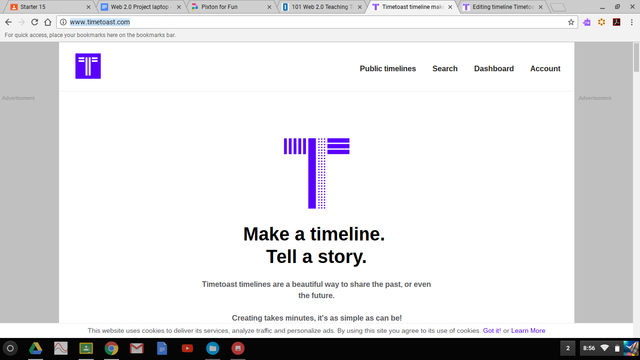Open the Chrome three-dot menu
Screen dimensions: 640x360
click(631, 22)
